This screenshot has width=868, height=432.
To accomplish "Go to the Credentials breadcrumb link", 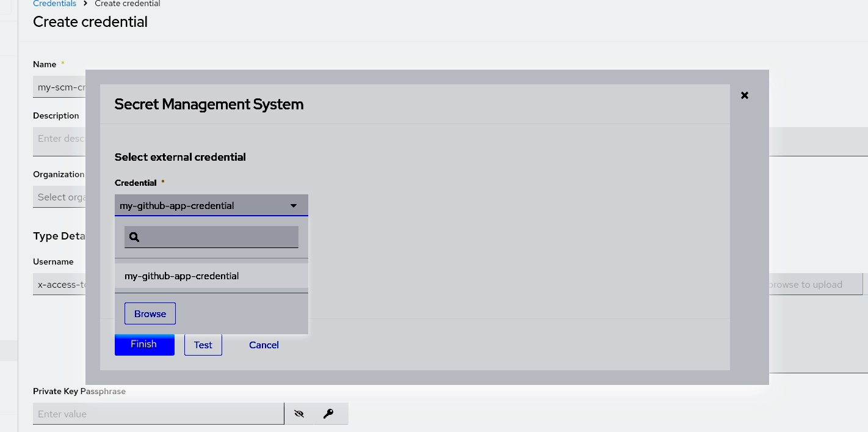I will (54, 4).
